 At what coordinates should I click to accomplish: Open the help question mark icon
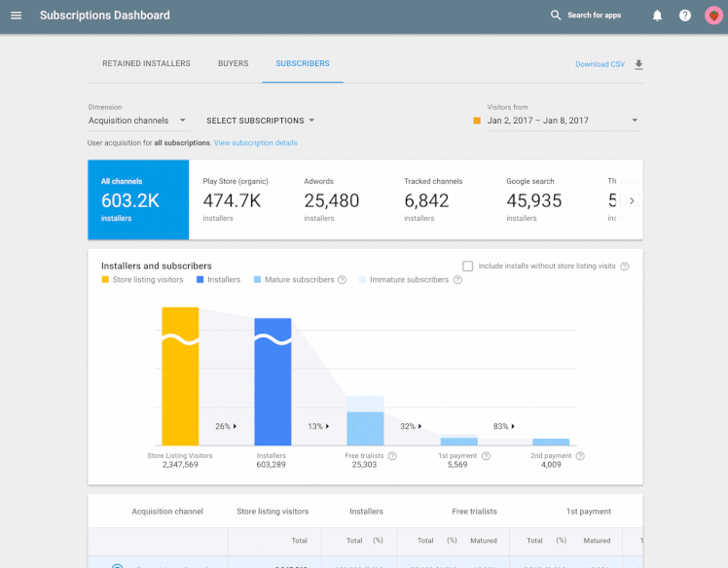[685, 16]
